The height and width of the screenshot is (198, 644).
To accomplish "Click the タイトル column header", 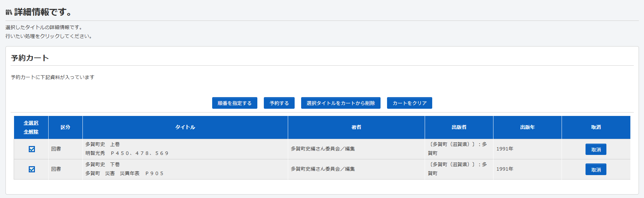I will click(x=185, y=127).
